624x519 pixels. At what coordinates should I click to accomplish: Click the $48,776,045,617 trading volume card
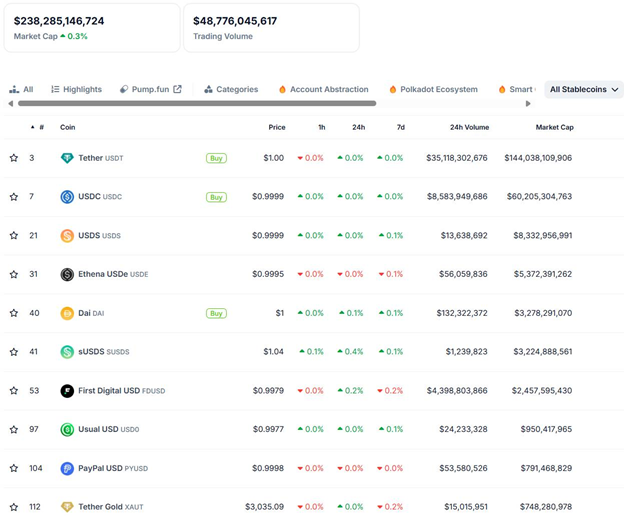click(x=271, y=28)
